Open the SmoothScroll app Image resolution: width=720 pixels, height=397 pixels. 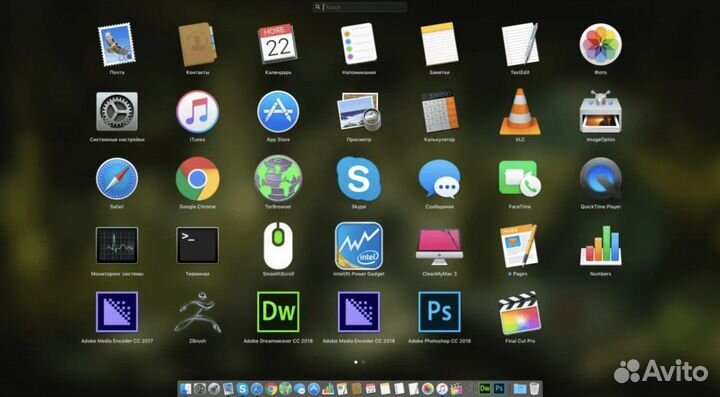(x=278, y=246)
